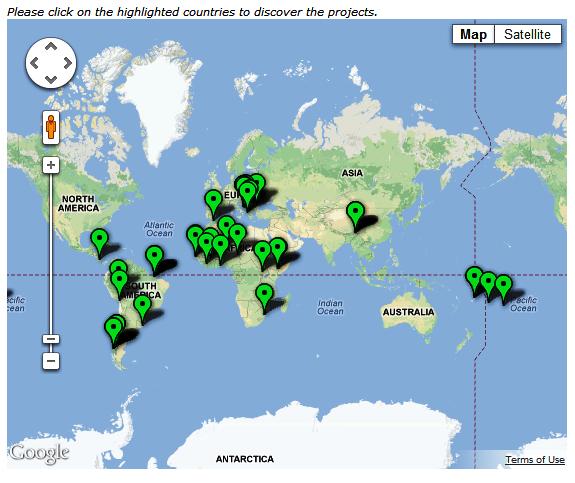Open the Terms of Use link

[535, 460]
